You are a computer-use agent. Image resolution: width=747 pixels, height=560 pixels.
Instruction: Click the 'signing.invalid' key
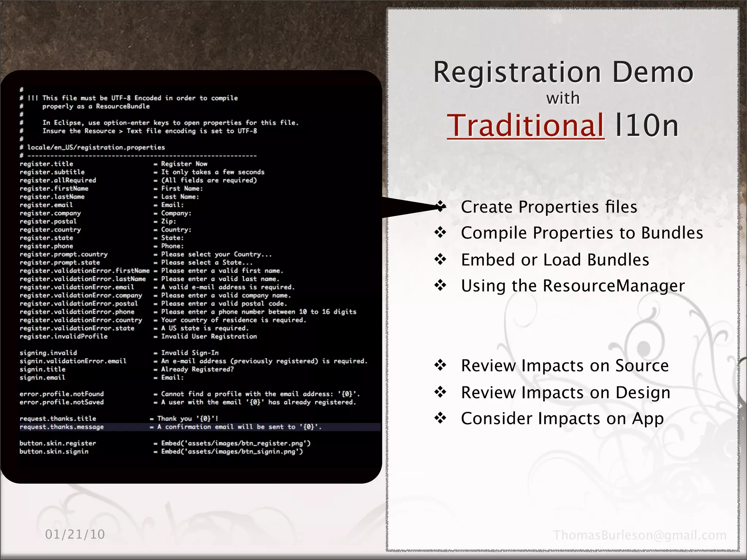pos(49,353)
